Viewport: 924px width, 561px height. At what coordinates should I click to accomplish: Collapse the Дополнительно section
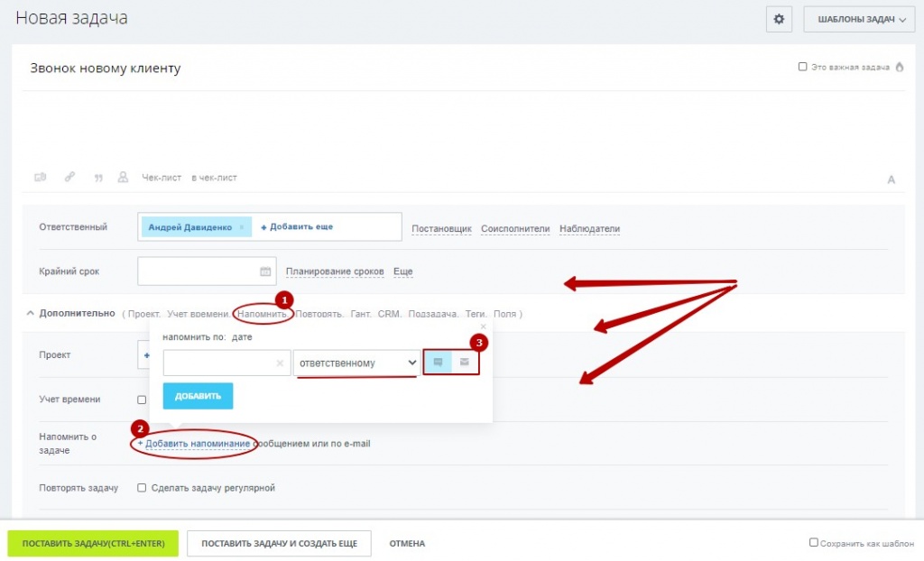(30, 314)
